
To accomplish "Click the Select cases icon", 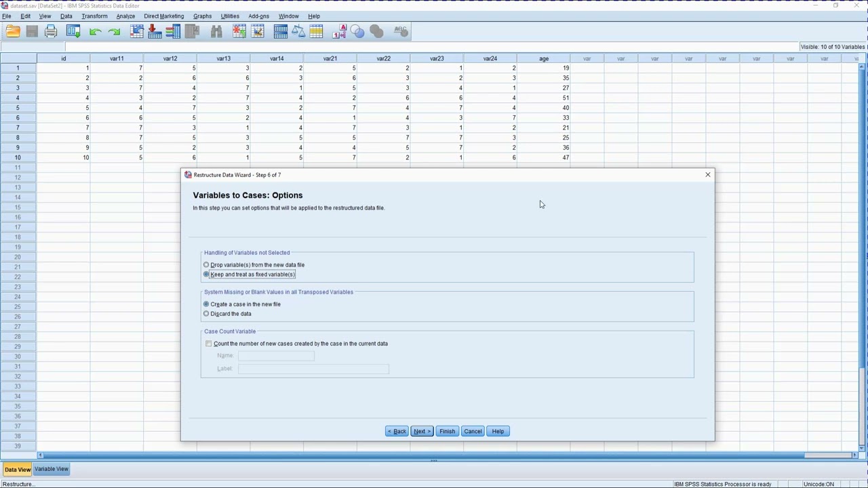I will point(316,31).
